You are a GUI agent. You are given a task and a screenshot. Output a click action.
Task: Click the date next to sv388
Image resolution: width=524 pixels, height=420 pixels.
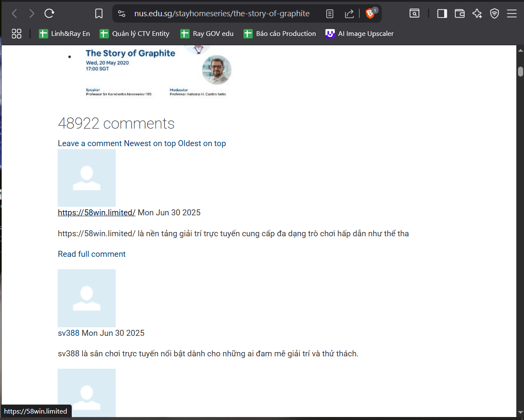tap(113, 333)
